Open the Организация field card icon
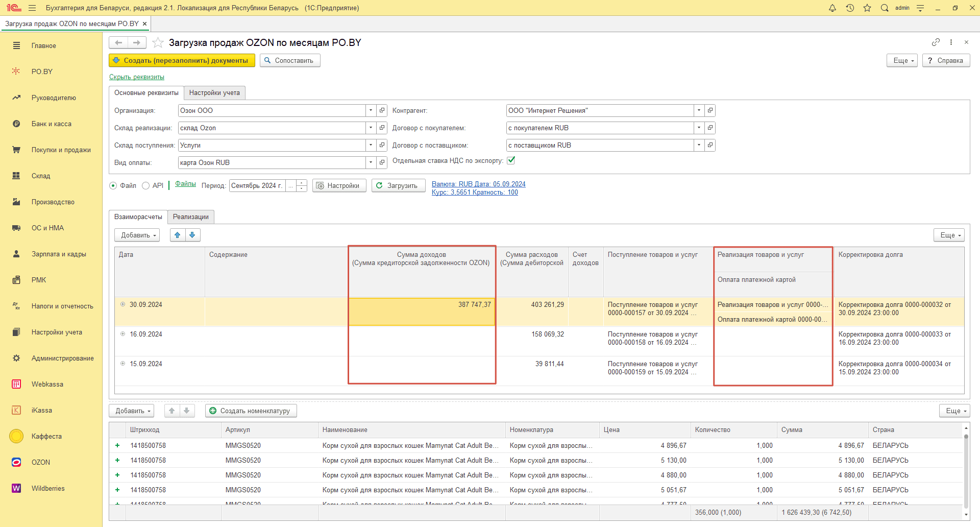The height and width of the screenshot is (527, 980). (x=382, y=110)
